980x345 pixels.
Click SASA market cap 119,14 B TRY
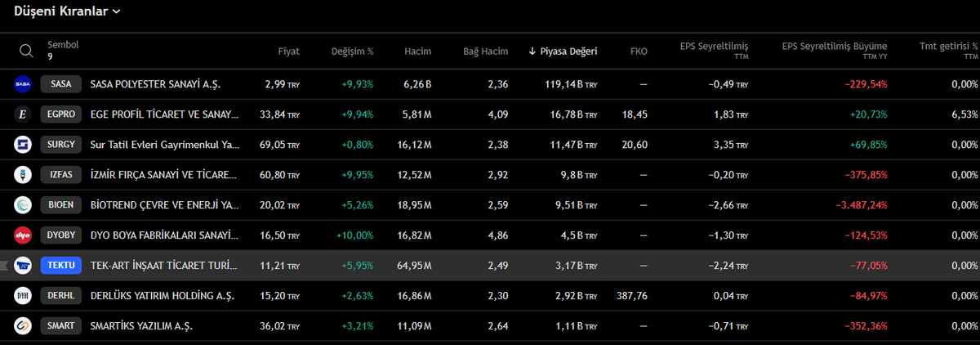[x=572, y=84]
